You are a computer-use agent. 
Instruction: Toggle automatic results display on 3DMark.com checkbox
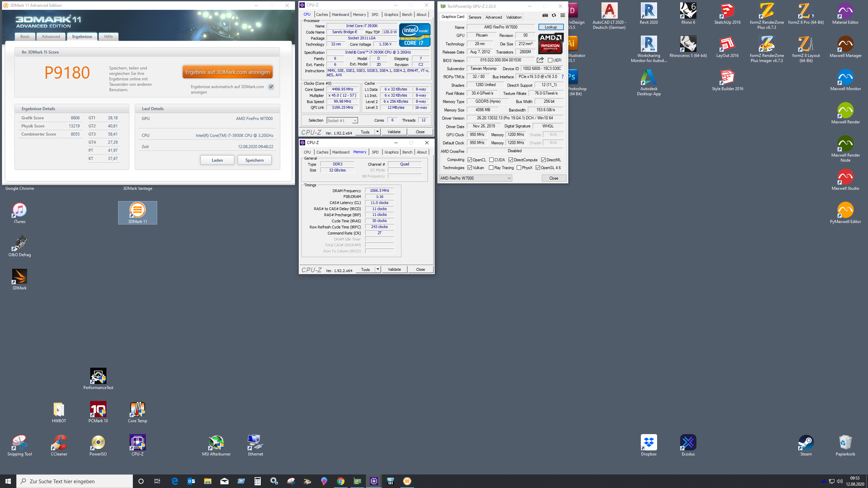pos(271,87)
